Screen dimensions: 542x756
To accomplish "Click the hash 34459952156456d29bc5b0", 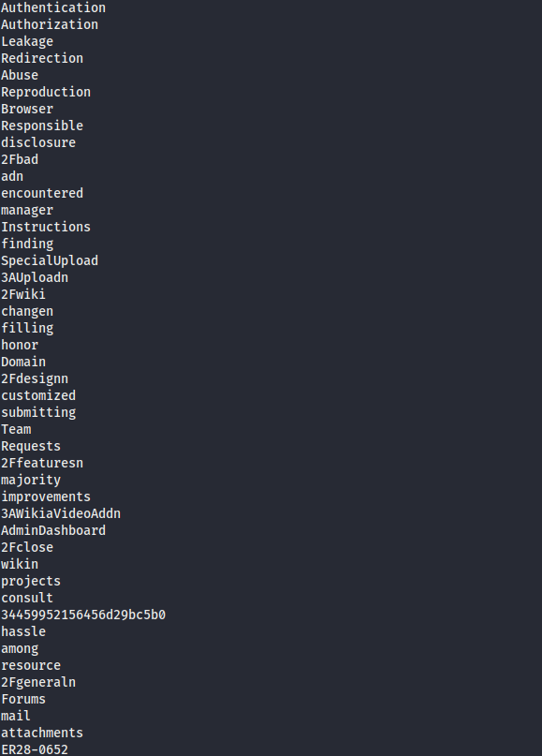I will (83, 615).
